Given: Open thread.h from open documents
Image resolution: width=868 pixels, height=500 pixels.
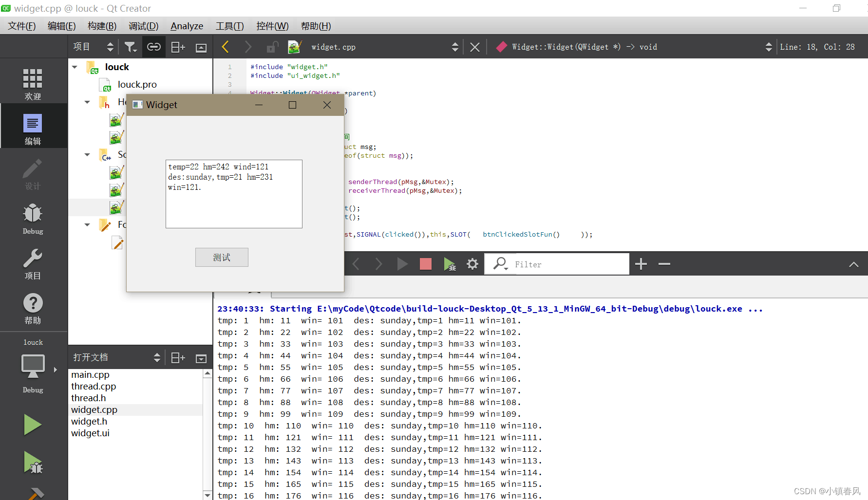Looking at the screenshot, I should click(x=88, y=398).
